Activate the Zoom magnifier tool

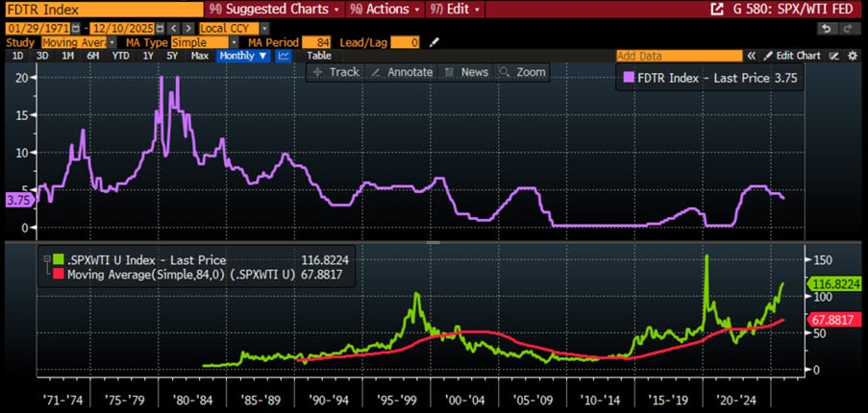pyautogui.click(x=523, y=72)
